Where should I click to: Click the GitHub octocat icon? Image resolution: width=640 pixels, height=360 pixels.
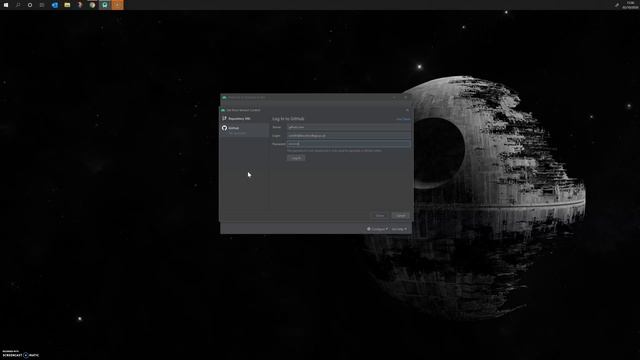click(x=224, y=128)
